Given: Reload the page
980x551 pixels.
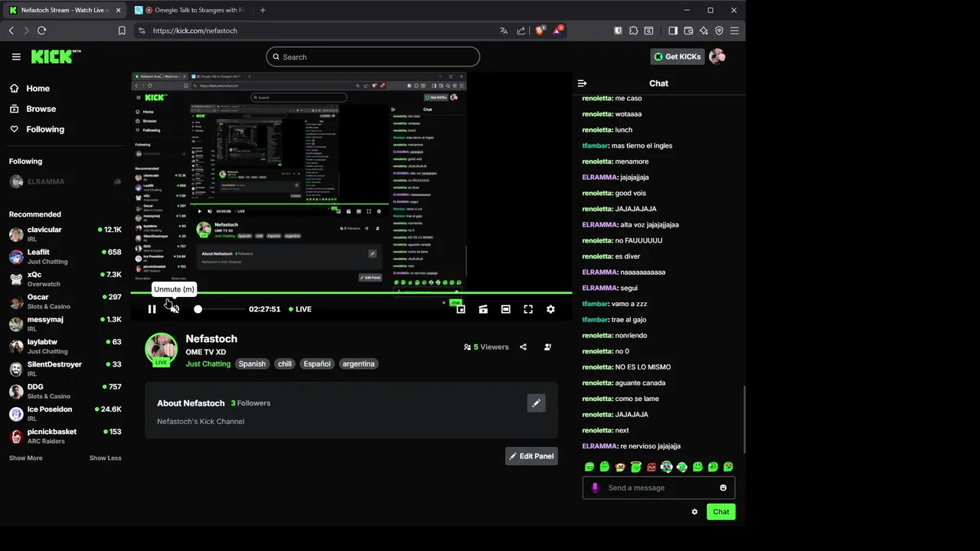Looking at the screenshot, I should pos(41,31).
